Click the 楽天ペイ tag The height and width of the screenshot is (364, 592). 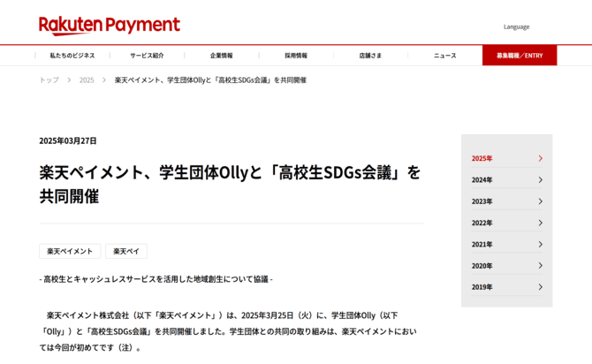click(x=126, y=252)
